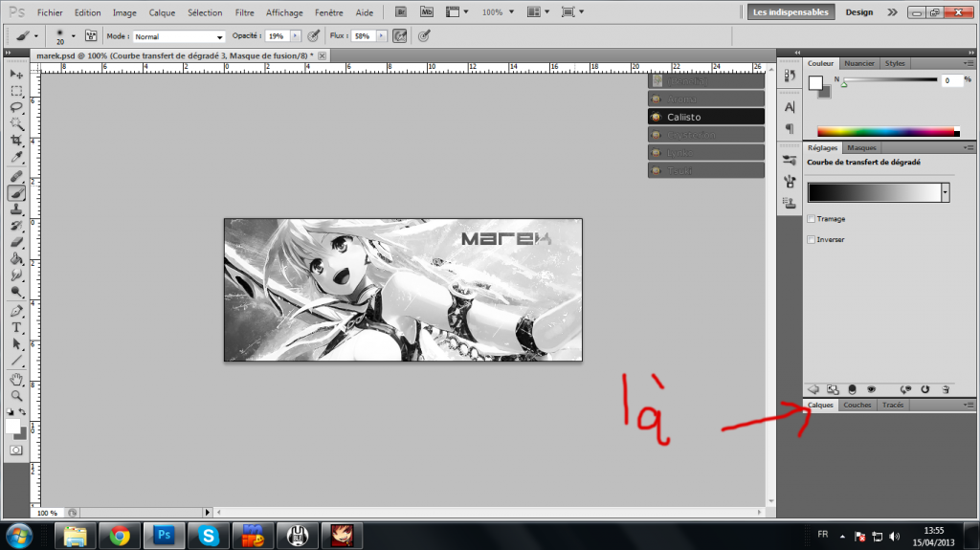This screenshot has height=550, width=980.
Task: Select the Hand tool
Action: click(16, 380)
